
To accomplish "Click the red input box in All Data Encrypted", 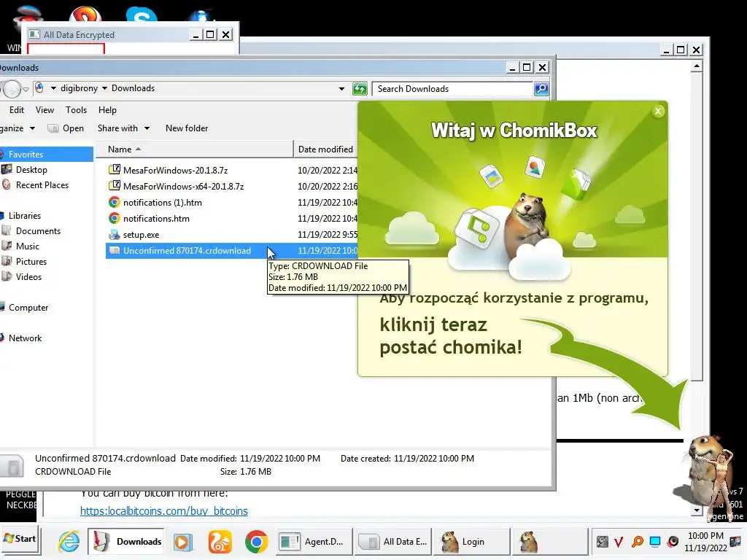I will (x=66, y=49).
